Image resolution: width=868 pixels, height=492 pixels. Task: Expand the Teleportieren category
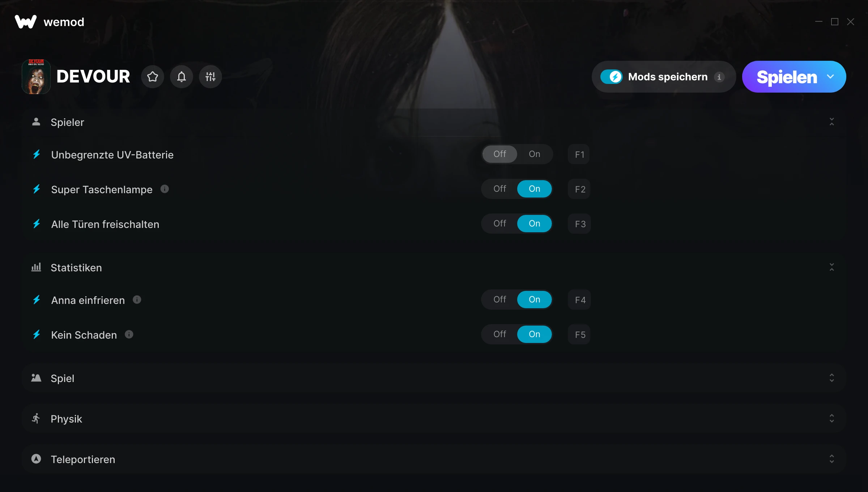point(434,459)
